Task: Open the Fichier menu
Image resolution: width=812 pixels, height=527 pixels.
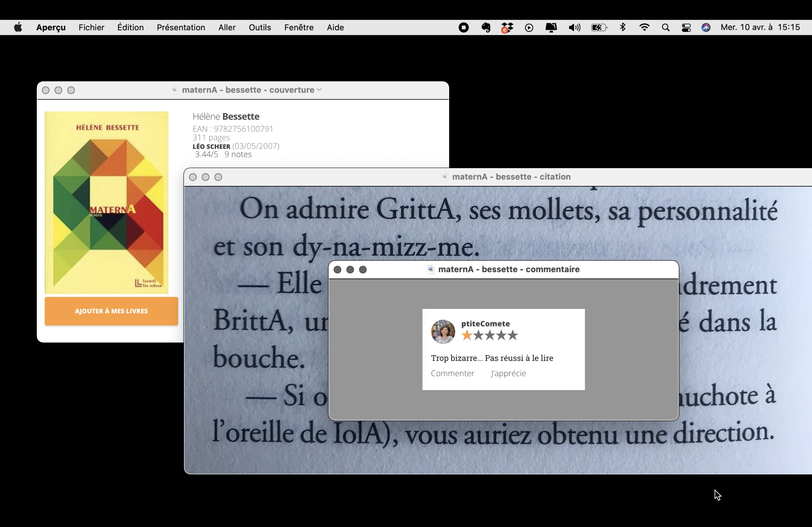Action: coord(91,28)
